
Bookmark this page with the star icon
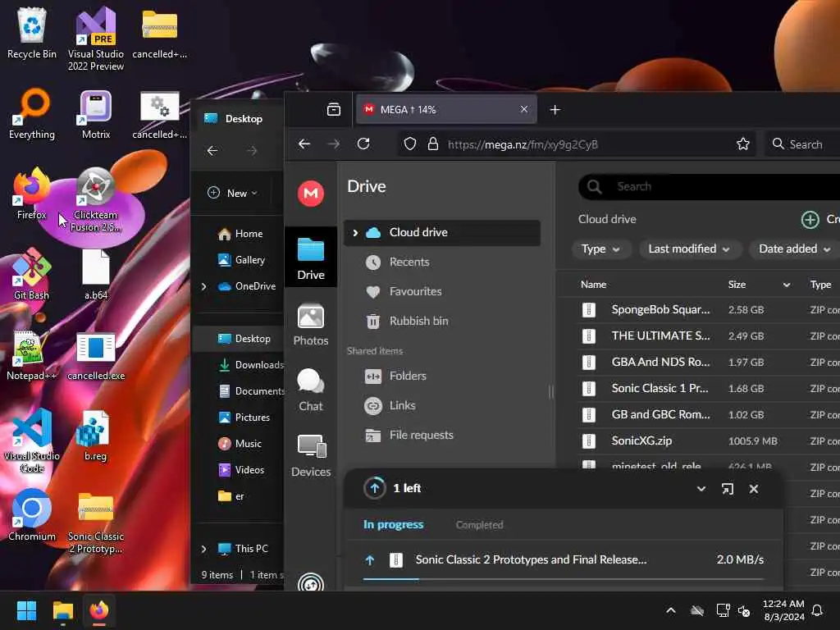pyautogui.click(x=742, y=144)
